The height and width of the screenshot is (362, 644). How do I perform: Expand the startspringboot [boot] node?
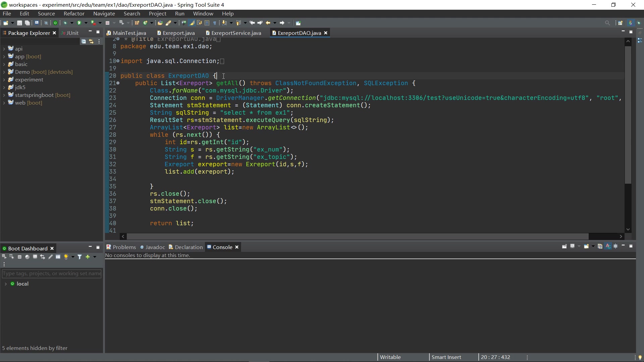point(4,95)
